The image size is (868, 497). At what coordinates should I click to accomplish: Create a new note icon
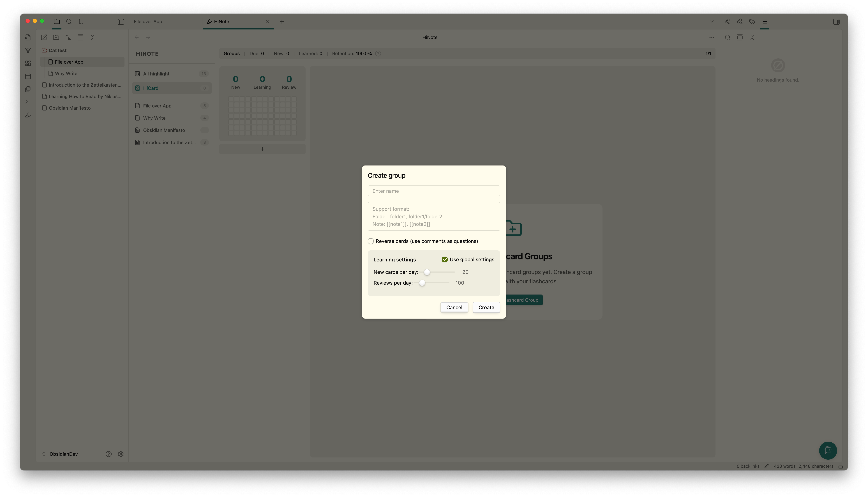point(44,37)
